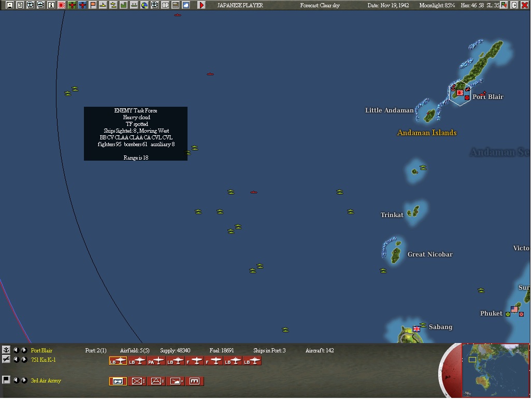
Task: Click the green flag with red arrow icon
Action: pos(504,5)
